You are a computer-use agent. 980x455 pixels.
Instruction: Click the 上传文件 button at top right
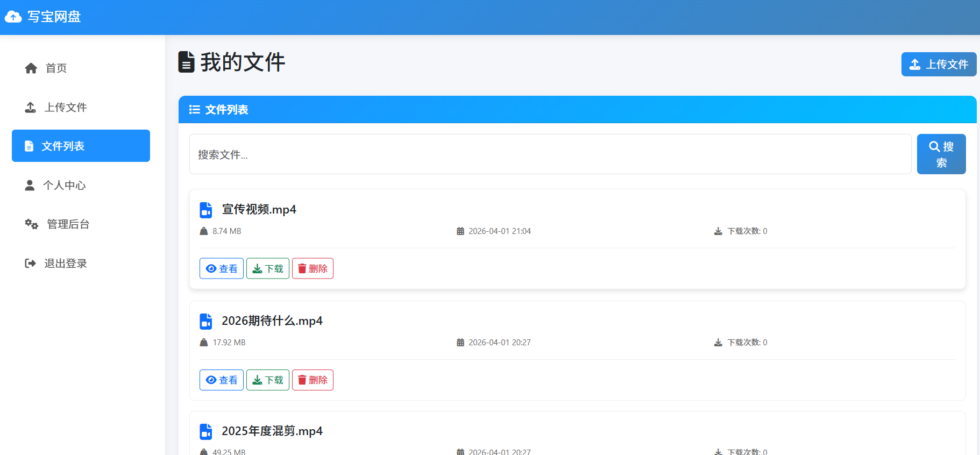click(939, 65)
